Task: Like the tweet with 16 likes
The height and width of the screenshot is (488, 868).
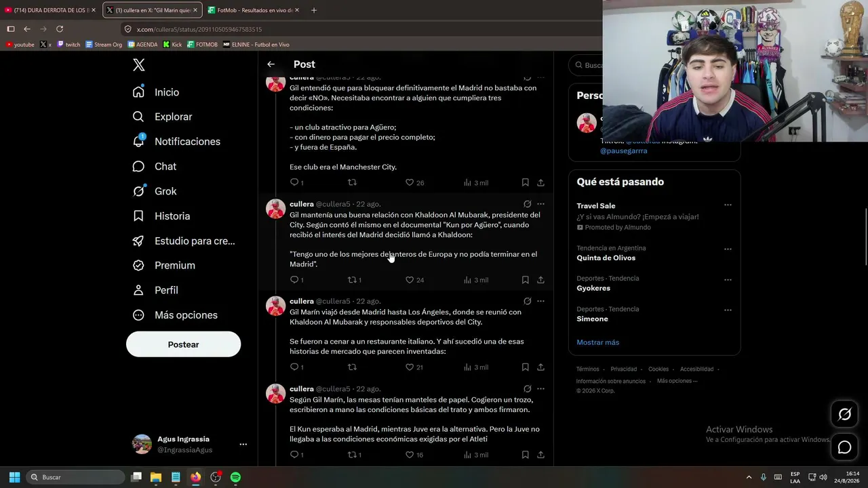Action: tap(414, 455)
